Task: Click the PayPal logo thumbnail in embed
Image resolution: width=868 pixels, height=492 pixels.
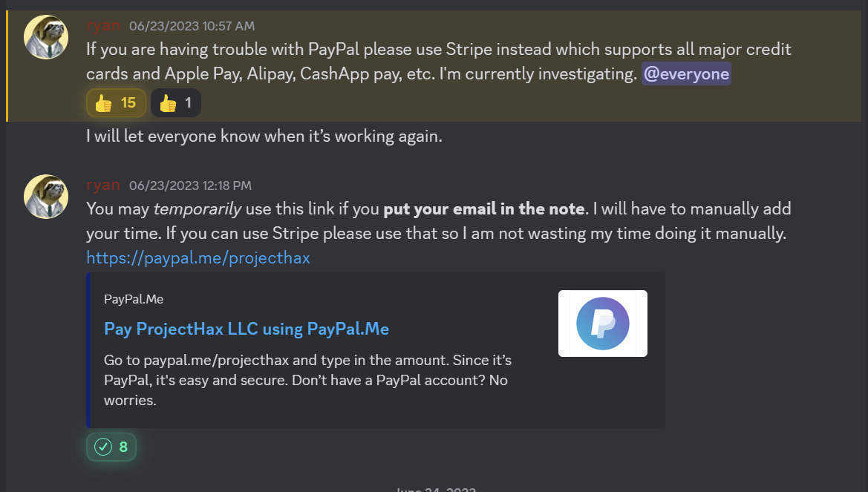Action: tap(602, 324)
